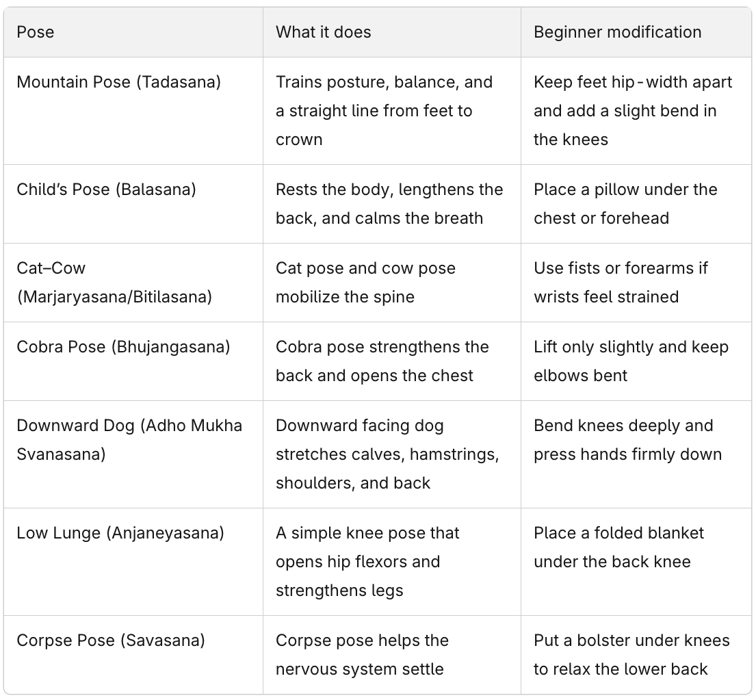Click 'Trains posture, balance' description cell

[x=391, y=111]
